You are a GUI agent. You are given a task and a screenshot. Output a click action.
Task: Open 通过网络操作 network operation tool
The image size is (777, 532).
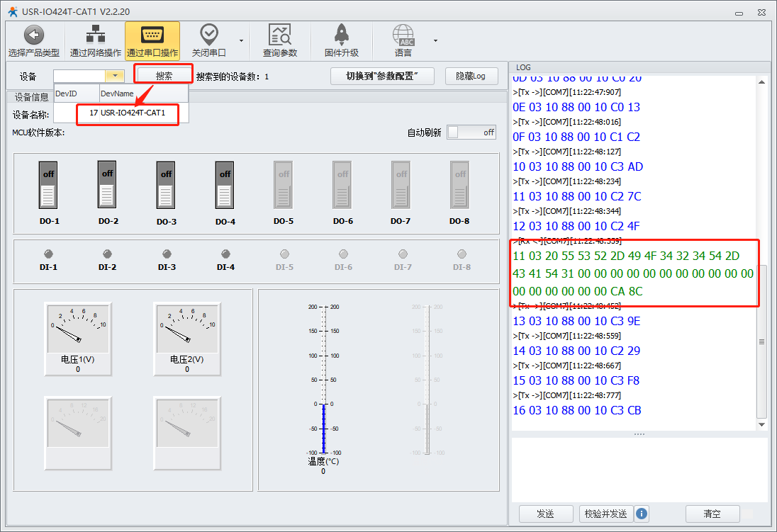[x=96, y=40]
